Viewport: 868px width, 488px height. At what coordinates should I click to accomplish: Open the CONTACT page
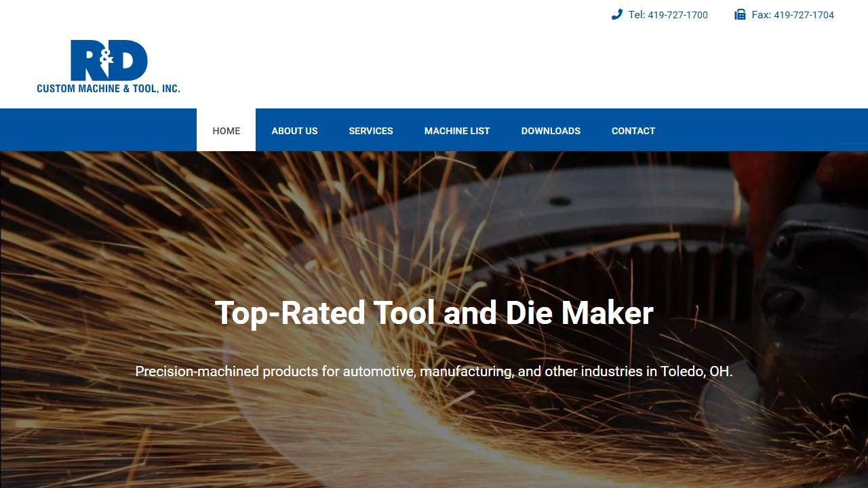633,130
